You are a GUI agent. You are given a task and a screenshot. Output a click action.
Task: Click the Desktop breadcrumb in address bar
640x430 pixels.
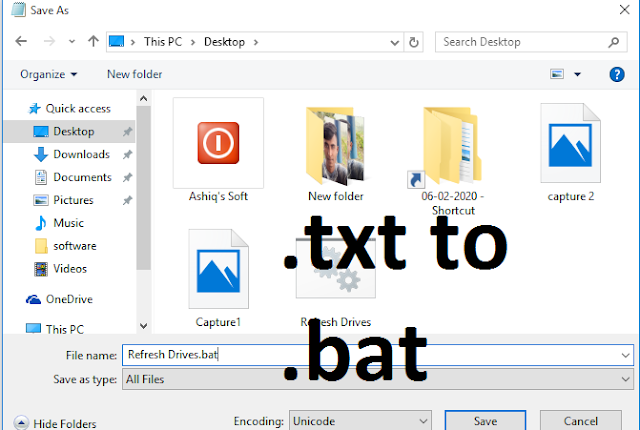pos(224,42)
